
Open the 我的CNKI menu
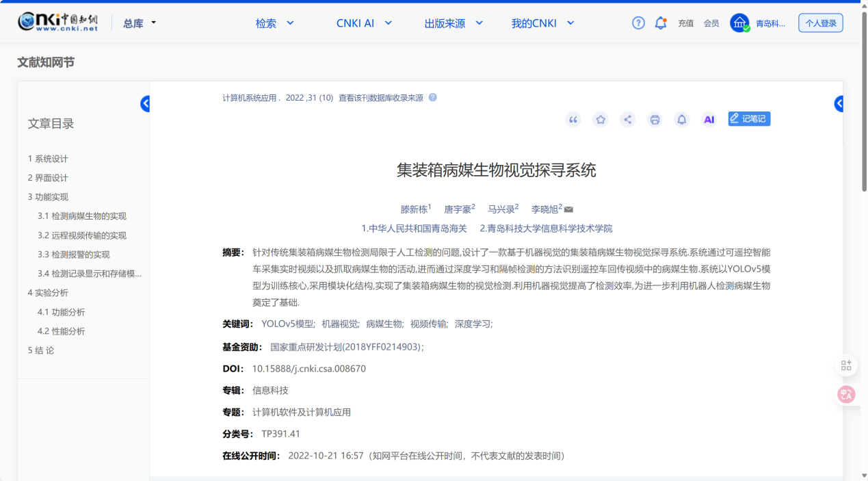542,23
